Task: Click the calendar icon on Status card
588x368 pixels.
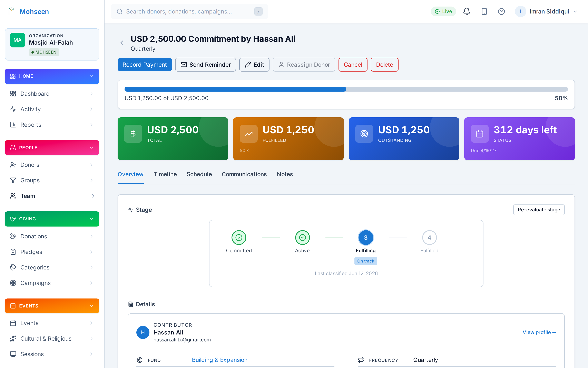Action: point(480,134)
